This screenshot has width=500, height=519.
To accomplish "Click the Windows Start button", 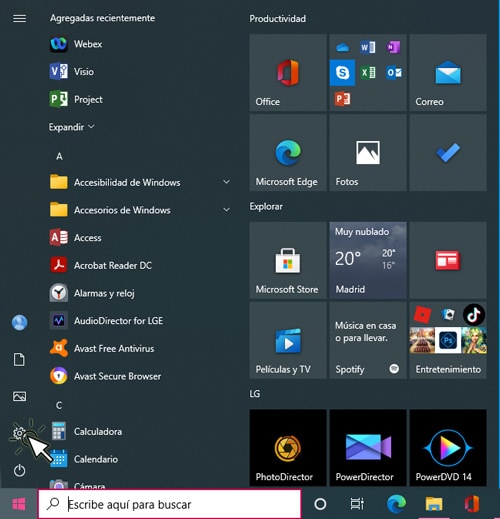I will (19, 504).
